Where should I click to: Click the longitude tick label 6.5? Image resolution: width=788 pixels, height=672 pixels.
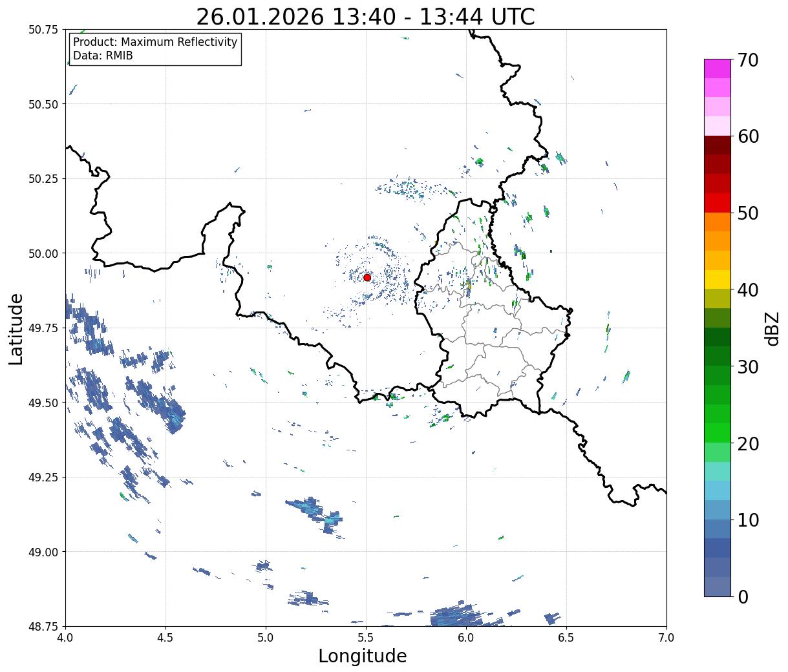(x=566, y=638)
